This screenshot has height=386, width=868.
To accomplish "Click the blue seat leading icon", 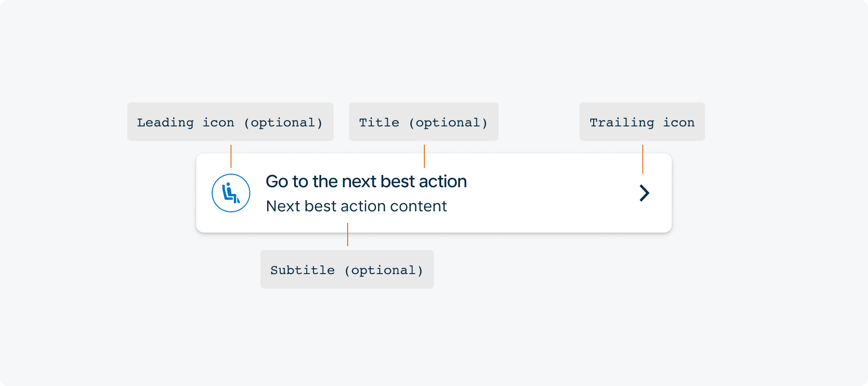I will pos(231,193).
